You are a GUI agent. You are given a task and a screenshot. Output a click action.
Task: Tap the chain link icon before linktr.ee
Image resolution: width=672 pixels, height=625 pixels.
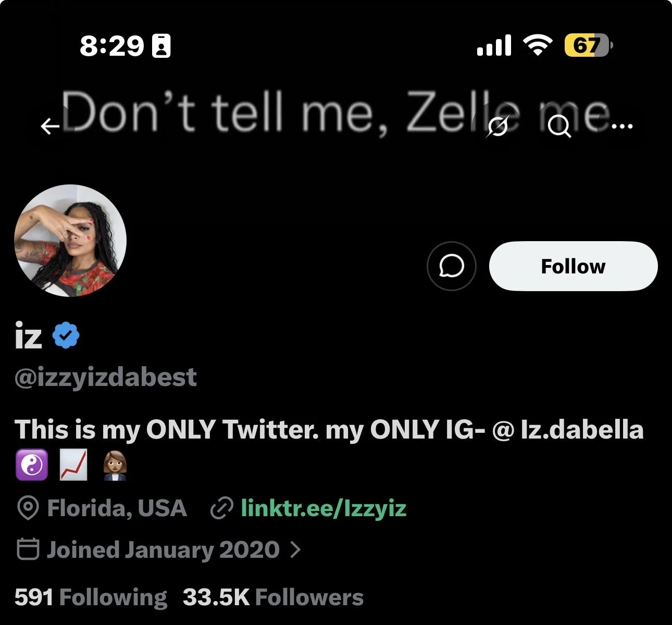point(221,508)
